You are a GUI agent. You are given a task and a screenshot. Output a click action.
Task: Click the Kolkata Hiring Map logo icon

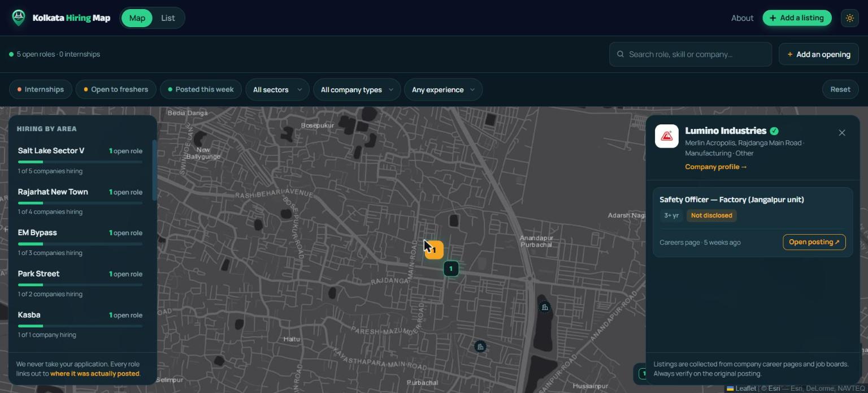(x=19, y=18)
